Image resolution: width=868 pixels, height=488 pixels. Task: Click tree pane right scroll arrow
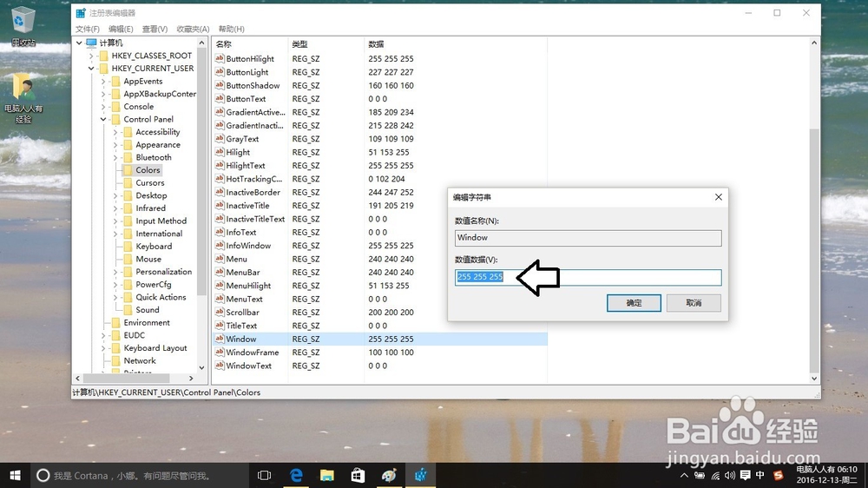point(191,379)
